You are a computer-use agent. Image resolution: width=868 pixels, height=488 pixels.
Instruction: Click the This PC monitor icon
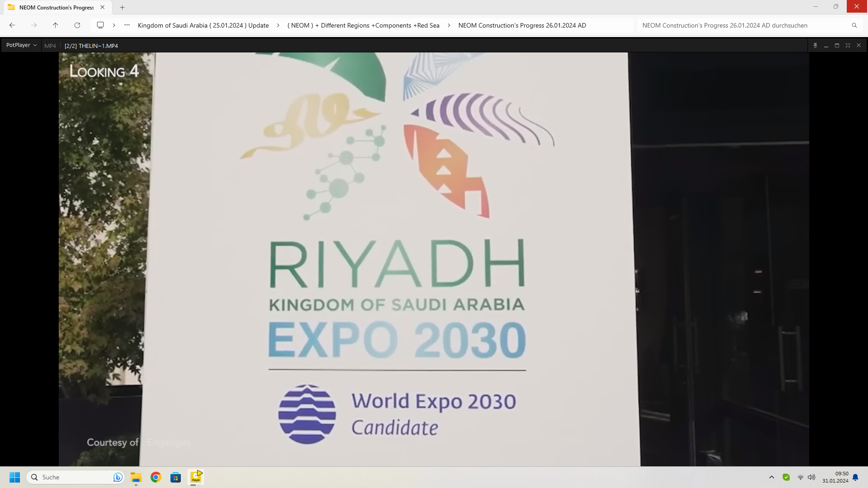(100, 25)
